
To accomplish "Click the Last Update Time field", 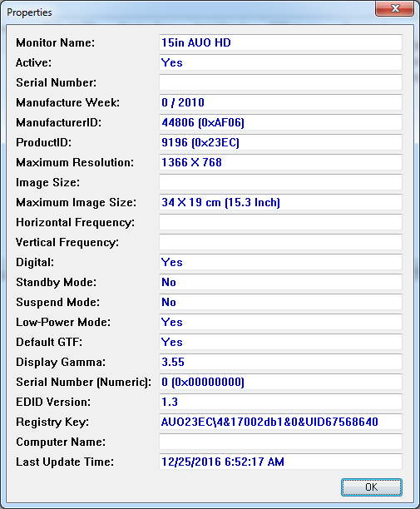I will click(x=280, y=462).
